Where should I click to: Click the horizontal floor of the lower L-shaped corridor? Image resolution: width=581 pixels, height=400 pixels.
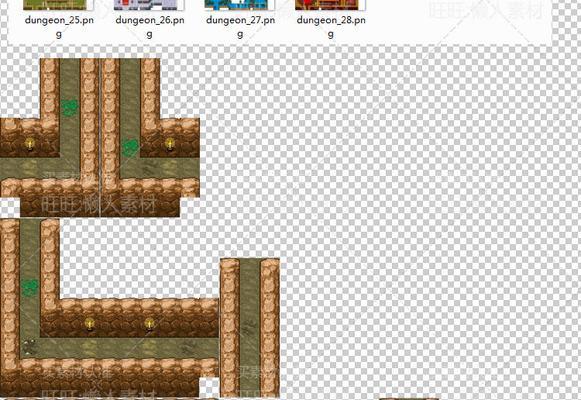click(119, 348)
